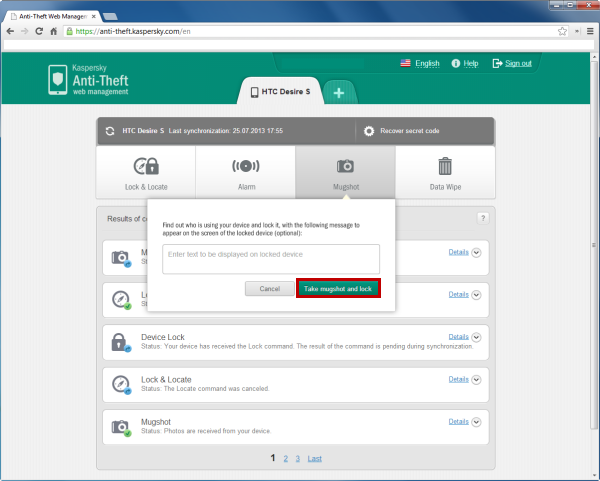Click Cancel in the mugshot dialog
600x481 pixels.
(270, 289)
